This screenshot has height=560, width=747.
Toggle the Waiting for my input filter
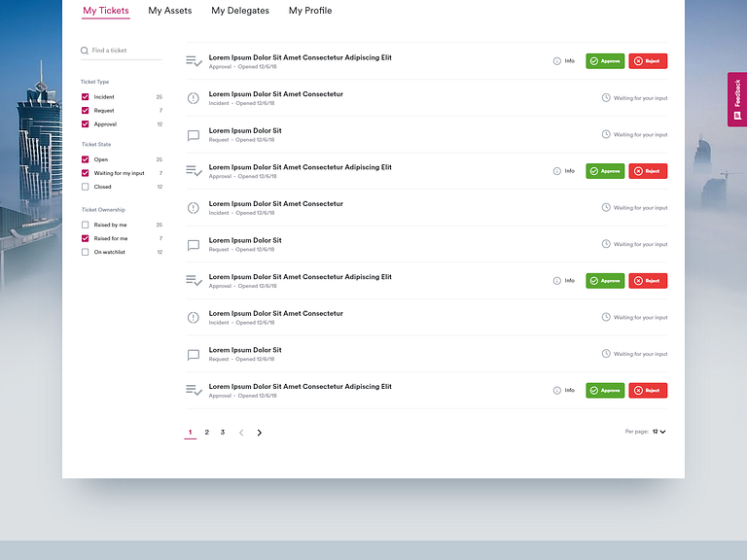[x=86, y=173]
